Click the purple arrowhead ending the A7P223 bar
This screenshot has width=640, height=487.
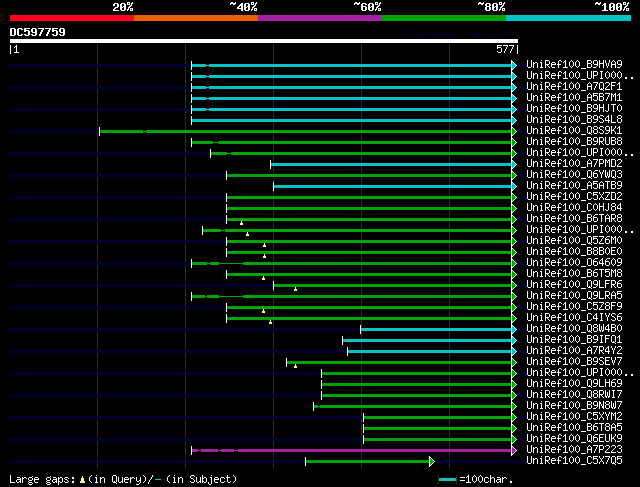point(514,451)
